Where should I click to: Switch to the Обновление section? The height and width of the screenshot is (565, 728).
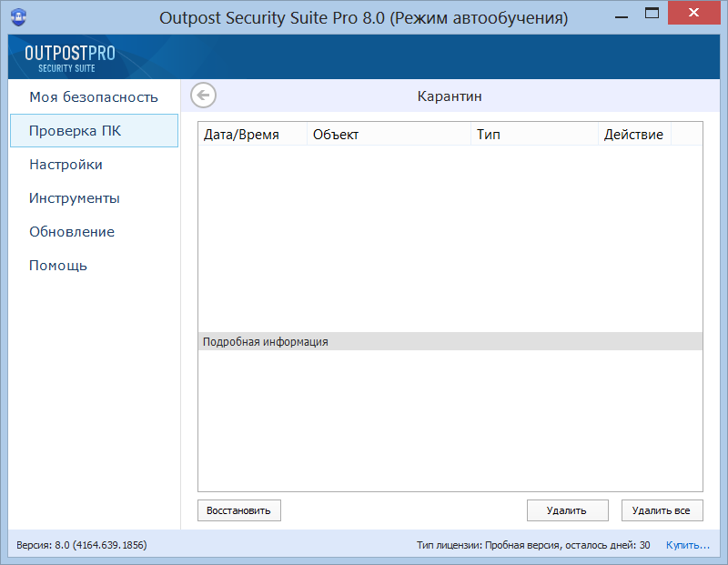point(72,232)
